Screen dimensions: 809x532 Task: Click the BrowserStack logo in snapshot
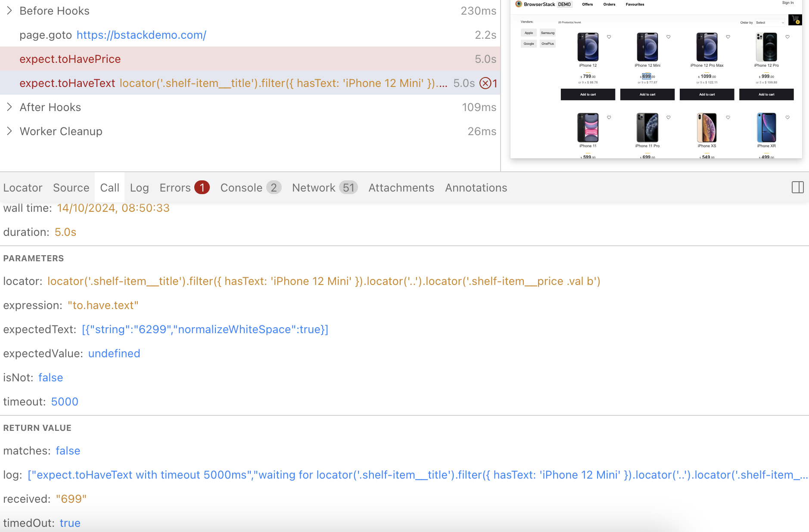coord(519,4)
